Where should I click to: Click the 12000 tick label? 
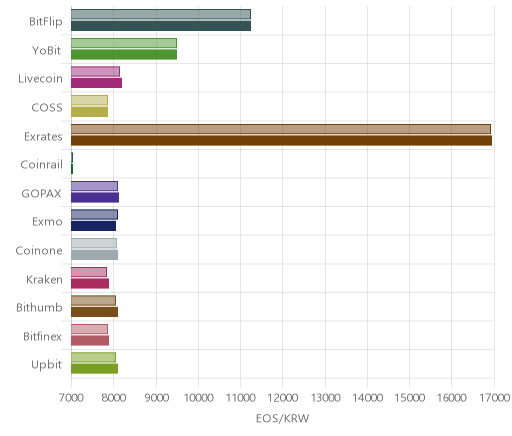(283, 398)
